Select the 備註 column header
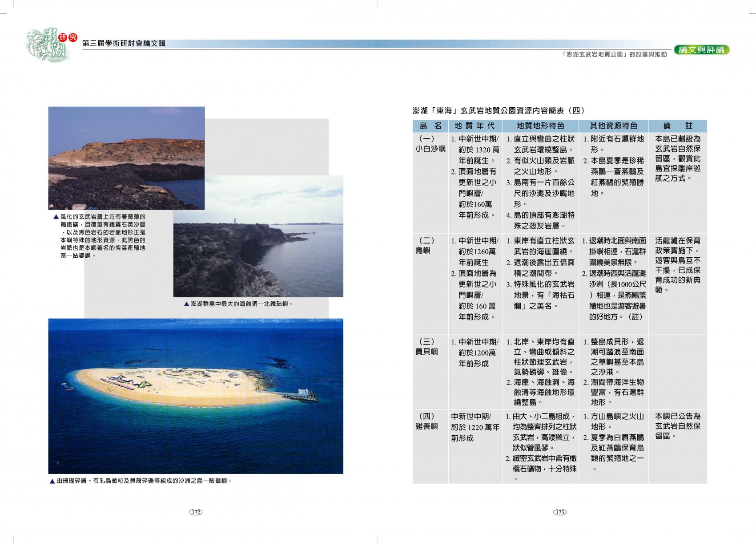The width and height of the screenshot is (756, 543). (677, 126)
